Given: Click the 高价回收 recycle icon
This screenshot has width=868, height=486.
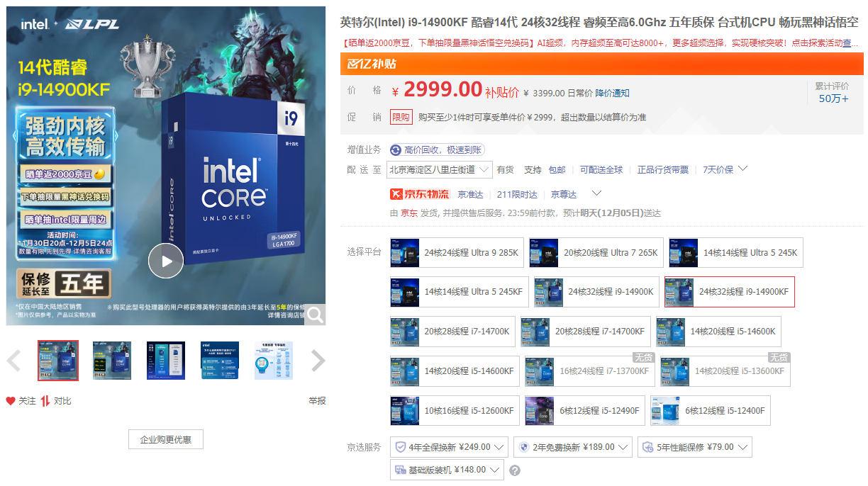Looking at the screenshot, I should point(396,150).
